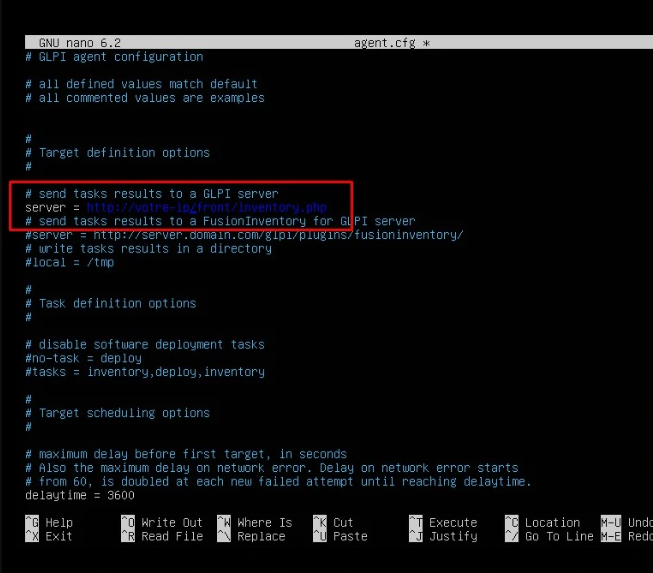653x573 pixels.
Task: Click the Help shortcut in nano's bottom bar
Action: coord(58,522)
